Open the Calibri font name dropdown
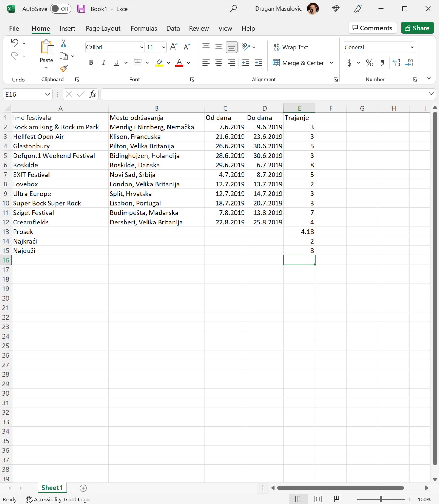Image resolution: width=439 pixels, height=504 pixels. [x=142, y=47]
